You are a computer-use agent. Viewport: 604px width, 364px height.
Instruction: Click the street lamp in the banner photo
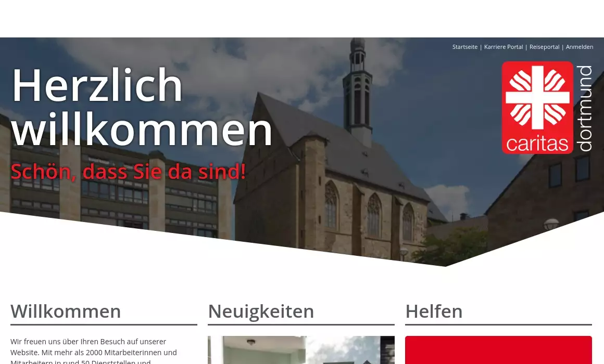(x=551, y=225)
